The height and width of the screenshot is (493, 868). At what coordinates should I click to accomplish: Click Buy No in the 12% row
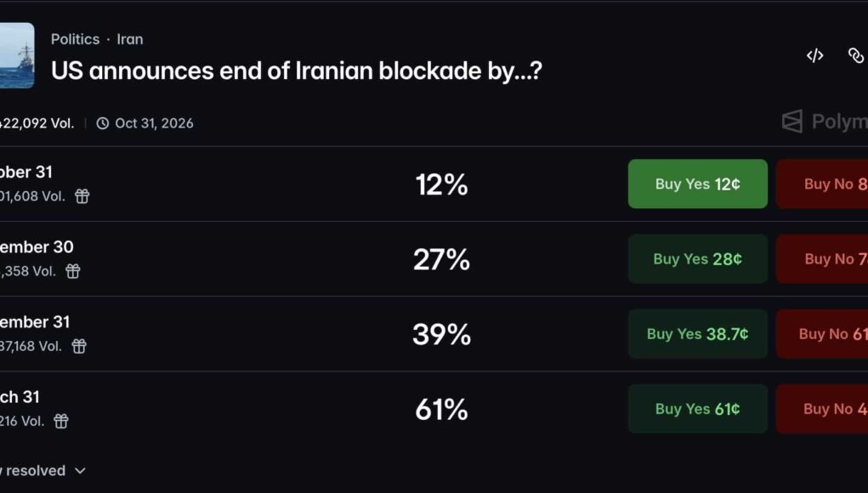pyautogui.click(x=822, y=184)
